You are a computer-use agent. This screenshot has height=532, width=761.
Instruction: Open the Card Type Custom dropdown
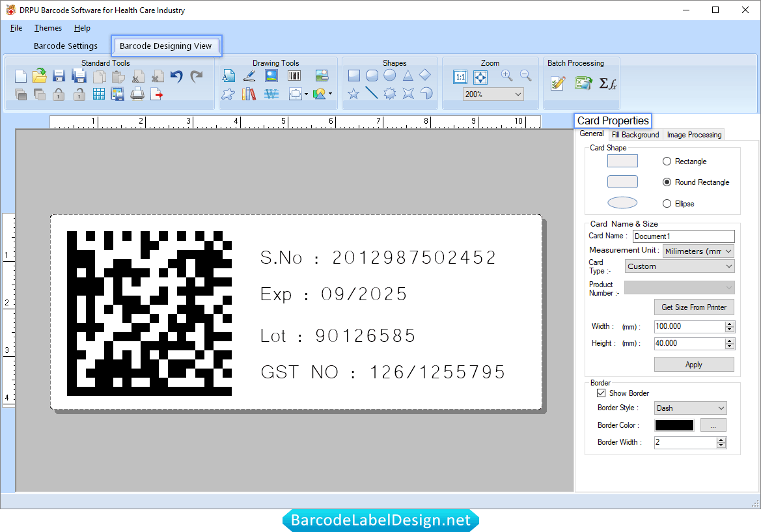[x=680, y=266]
